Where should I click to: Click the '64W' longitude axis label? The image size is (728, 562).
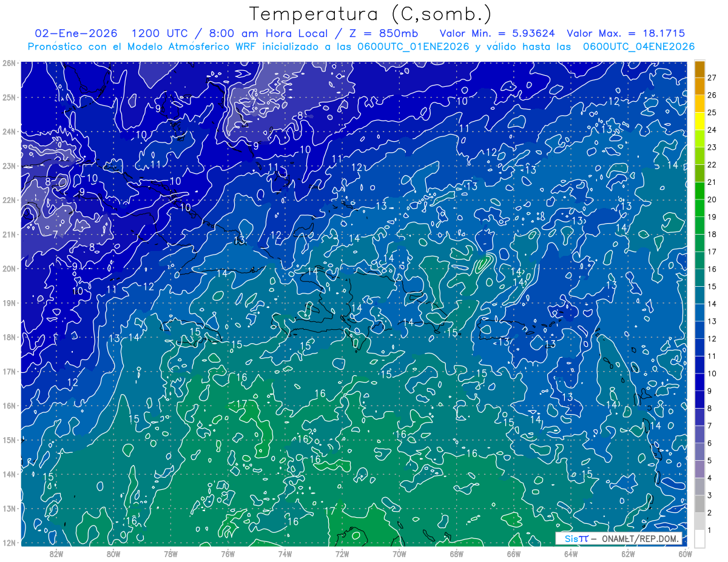click(x=570, y=554)
